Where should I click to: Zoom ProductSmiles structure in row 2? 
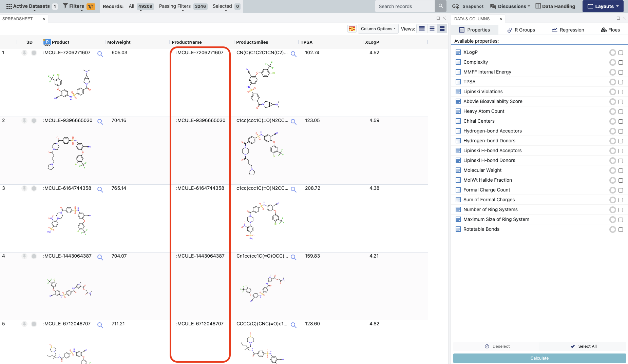click(x=293, y=122)
